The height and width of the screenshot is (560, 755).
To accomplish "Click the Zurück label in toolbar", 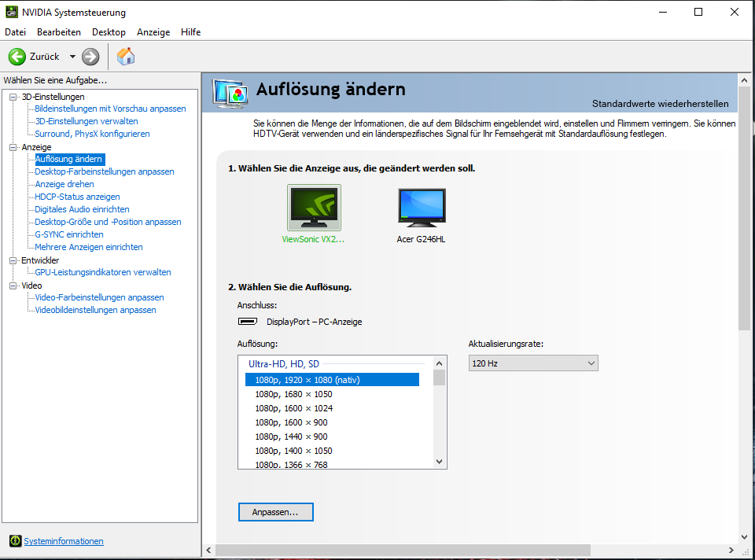I will click(44, 57).
